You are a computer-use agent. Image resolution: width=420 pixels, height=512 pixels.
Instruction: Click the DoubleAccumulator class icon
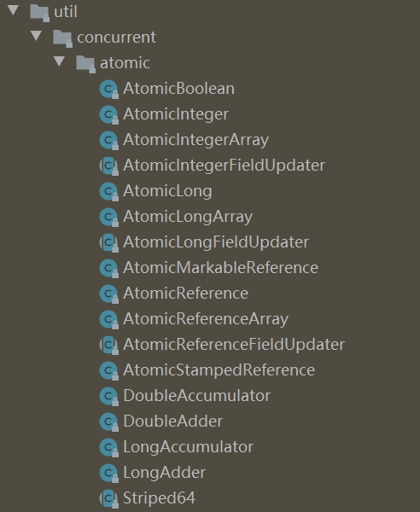tap(108, 397)
